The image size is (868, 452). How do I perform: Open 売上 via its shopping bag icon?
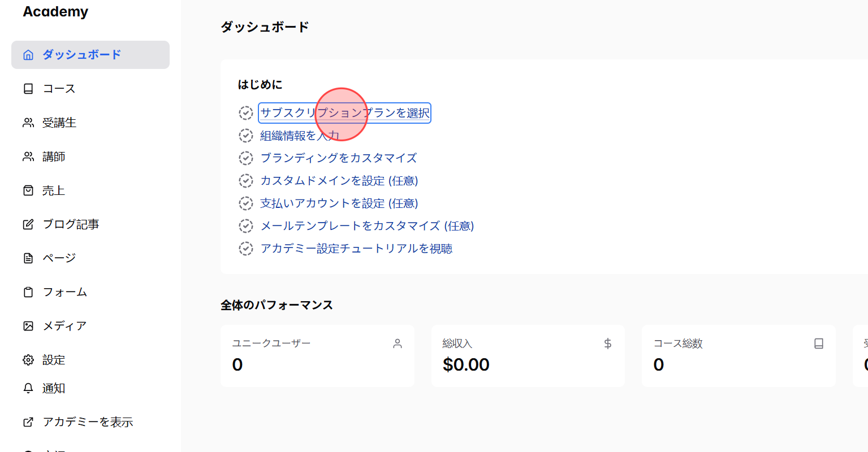(28, 190)
